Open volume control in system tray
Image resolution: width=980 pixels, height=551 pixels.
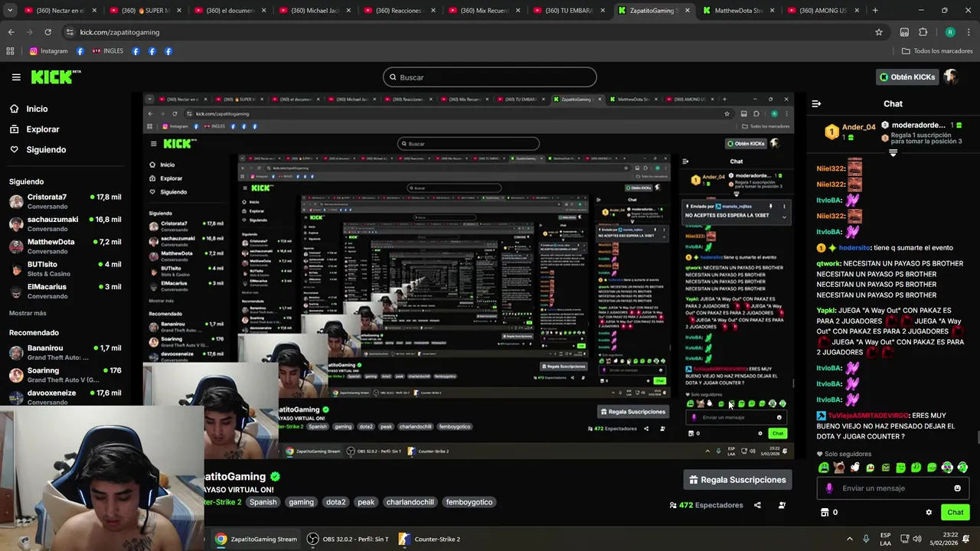pos(918,539)
